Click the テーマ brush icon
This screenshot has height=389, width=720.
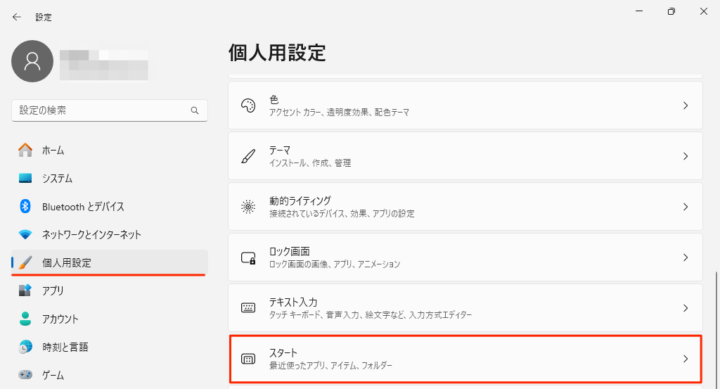point(248,156)
